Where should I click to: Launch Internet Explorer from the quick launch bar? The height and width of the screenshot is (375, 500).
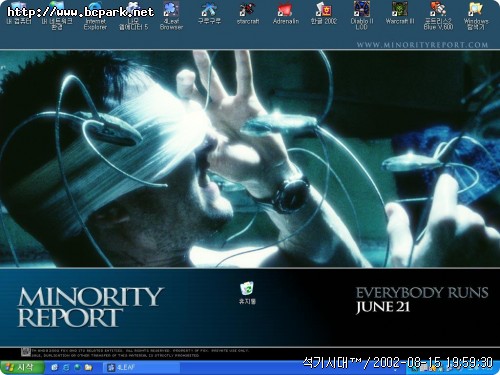coord(66,367)
